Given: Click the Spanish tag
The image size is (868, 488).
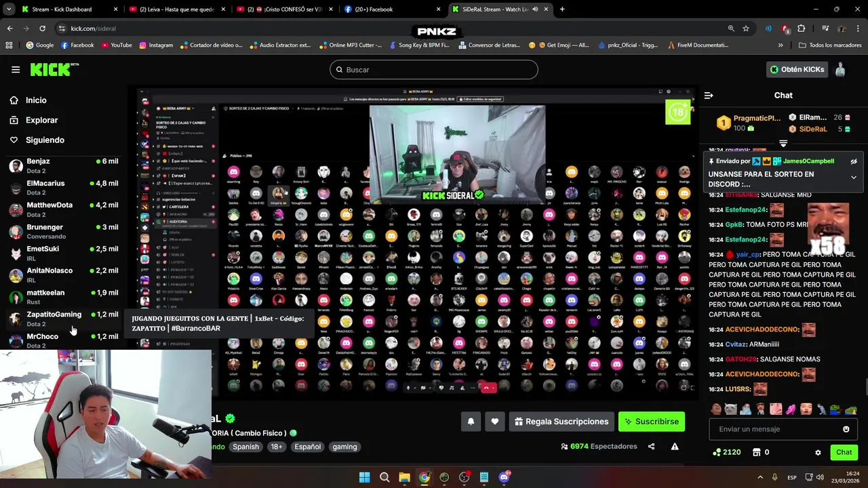Looking at the screenshot, I should coord(245,447).
